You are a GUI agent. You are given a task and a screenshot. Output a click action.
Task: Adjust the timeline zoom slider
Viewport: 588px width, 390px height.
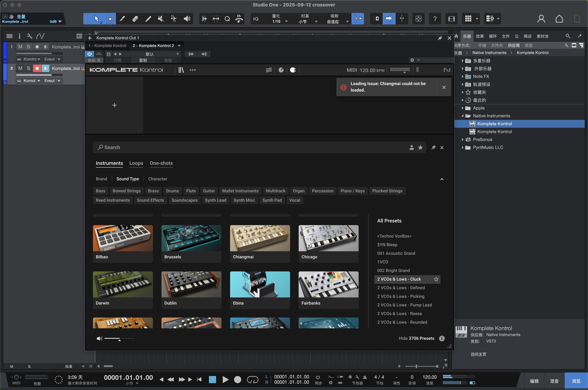click(x=422, y=366)
